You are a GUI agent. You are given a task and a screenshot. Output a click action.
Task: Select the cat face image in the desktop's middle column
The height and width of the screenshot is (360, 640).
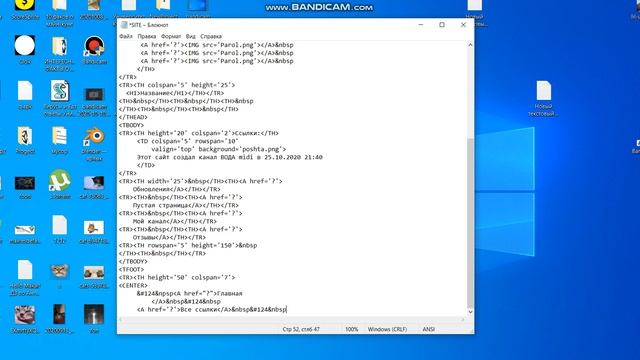point(60,271)
